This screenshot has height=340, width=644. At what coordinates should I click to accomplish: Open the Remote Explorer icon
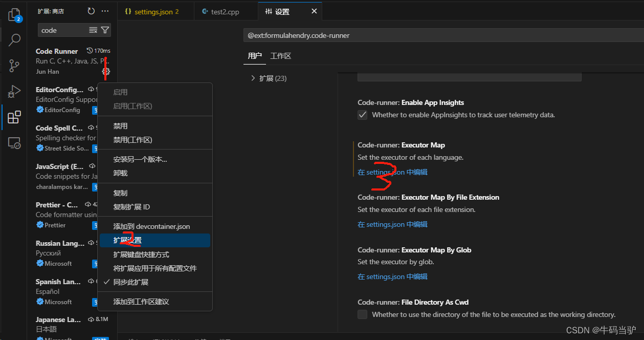[14, 143]
